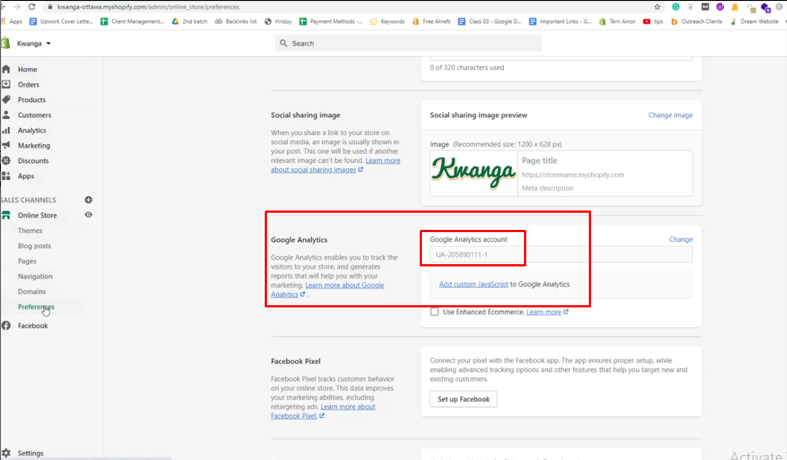The width and height of the screenshot is (787, 460).
Task: View online store using eye icon
Action: click(88, 215)
